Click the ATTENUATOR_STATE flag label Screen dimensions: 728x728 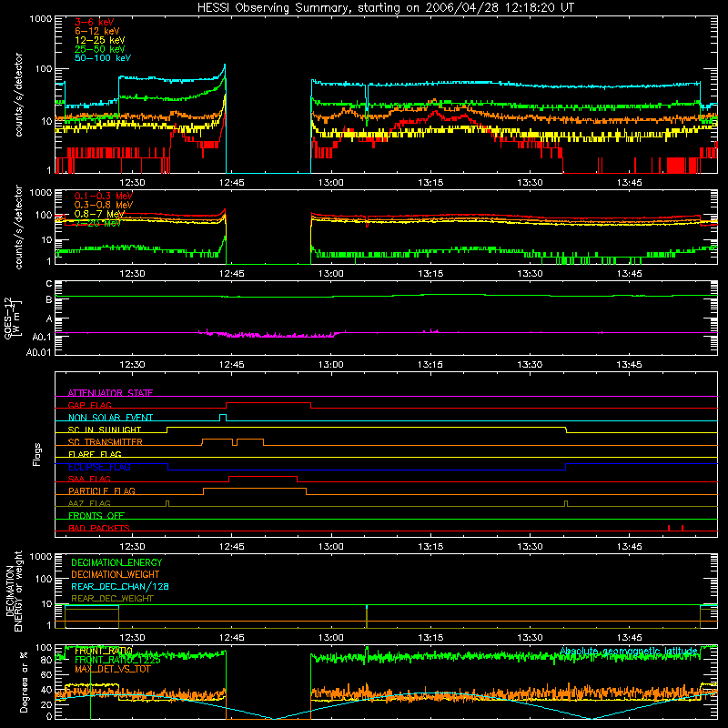[x=110, y=393]
